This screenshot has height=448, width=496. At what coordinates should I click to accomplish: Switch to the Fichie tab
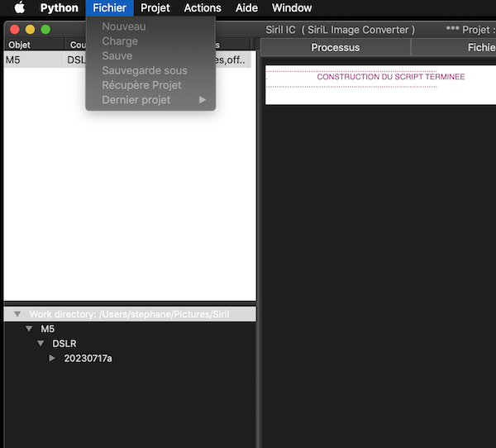coord(454,47)
